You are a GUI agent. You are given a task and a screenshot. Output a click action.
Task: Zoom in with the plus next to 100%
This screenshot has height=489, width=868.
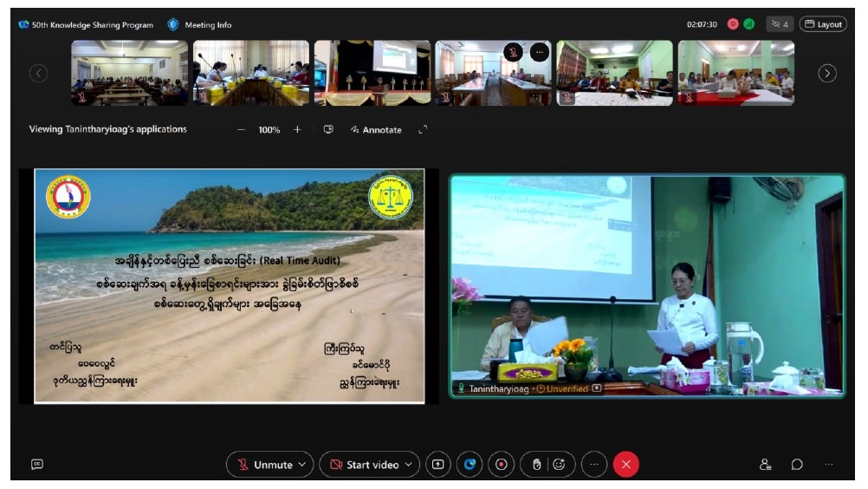click(x=297, y=129)
